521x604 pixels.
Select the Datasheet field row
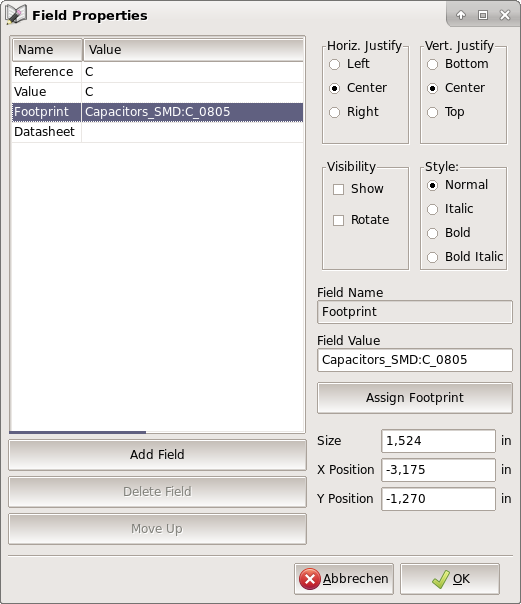157,132
